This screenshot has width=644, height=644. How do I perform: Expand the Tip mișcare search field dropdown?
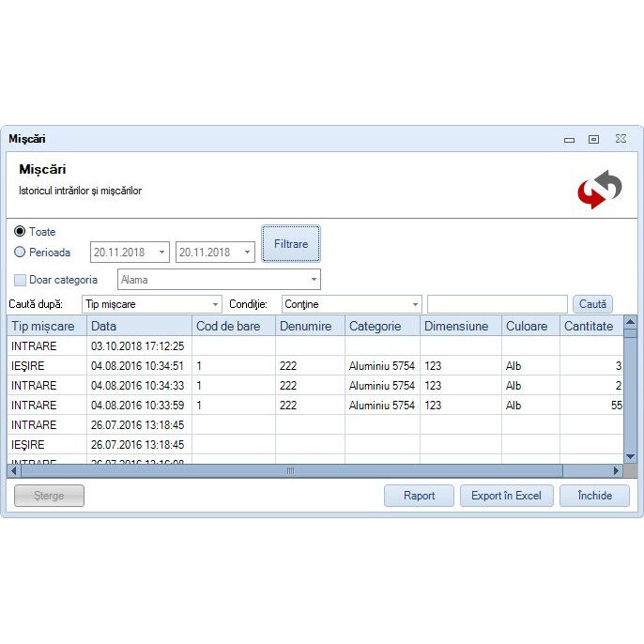coord(215,304)
